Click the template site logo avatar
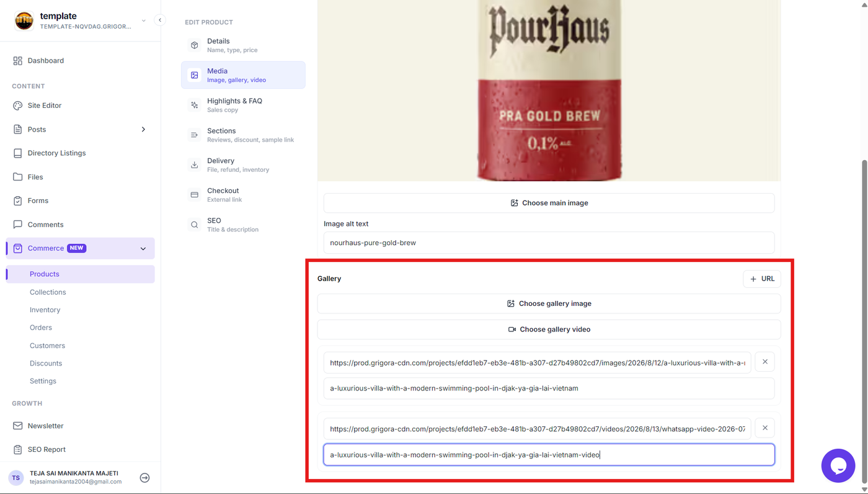 click(x=24, y=20)
